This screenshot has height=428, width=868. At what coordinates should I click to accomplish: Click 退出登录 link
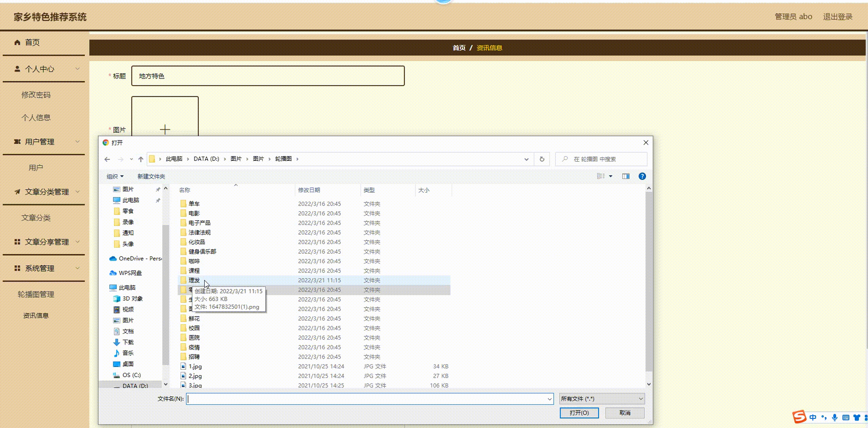tap(838, 17)
